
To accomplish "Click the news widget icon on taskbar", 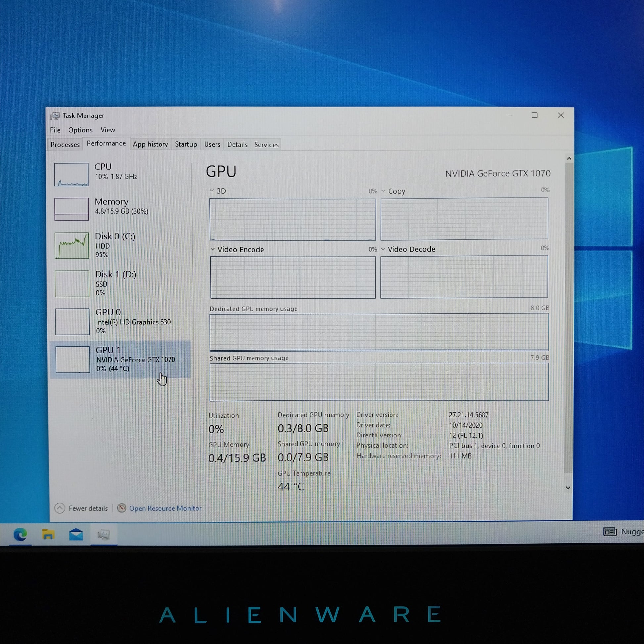I will 610,532.
